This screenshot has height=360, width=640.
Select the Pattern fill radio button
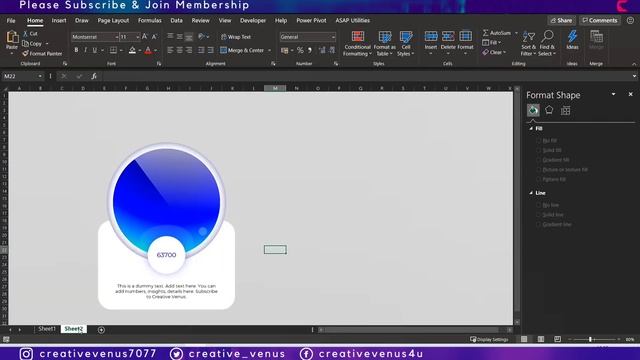tap(539, 179)
